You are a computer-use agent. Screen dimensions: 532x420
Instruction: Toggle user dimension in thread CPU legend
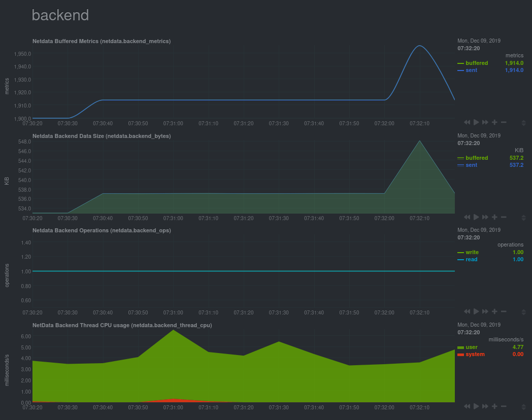[471, 347]
